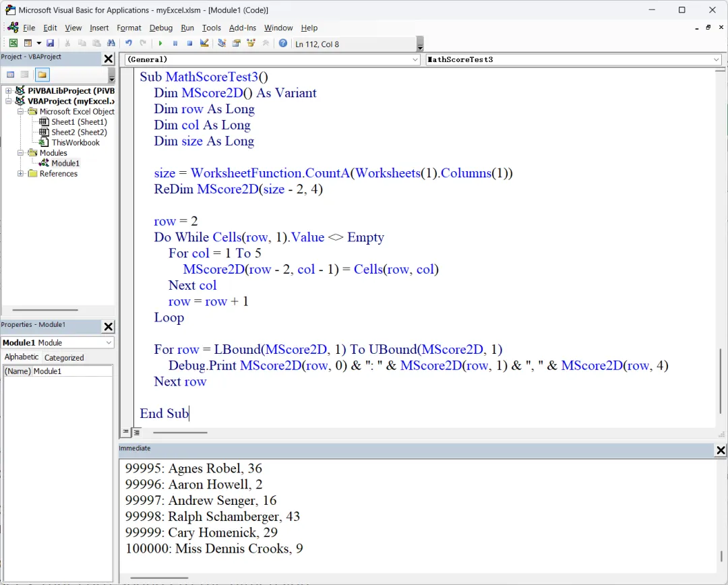Open the Object Browser toolbar icon
Viewport: 728px width, 585px height.
pyautogui.click(x=251, y=43)
